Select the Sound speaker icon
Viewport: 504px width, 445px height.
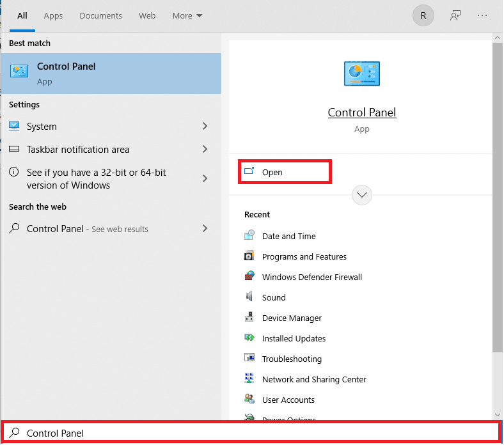point(249,297)
